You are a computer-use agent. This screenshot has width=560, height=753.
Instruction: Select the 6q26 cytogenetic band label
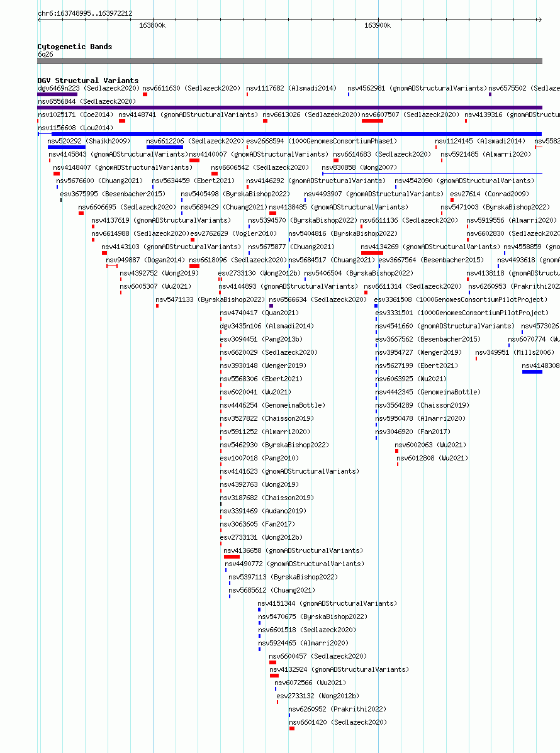pos(46,54)
